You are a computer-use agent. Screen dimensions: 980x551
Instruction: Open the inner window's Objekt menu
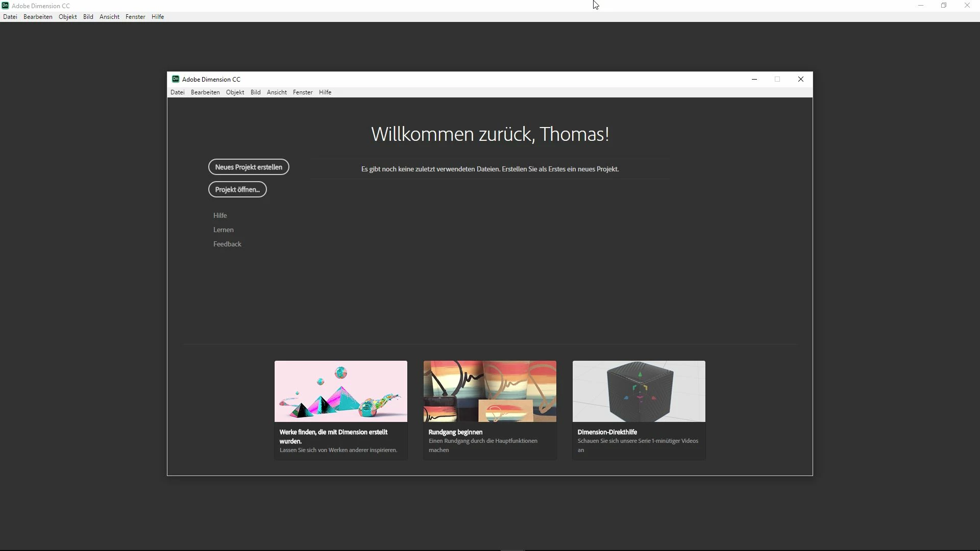[235, 92]
